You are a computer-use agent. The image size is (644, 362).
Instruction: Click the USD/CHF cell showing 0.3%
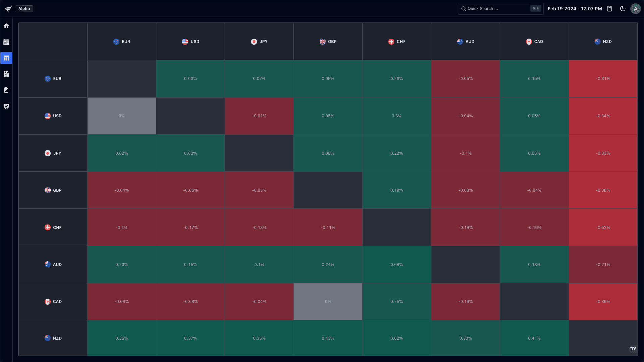(x=397, y=116)
